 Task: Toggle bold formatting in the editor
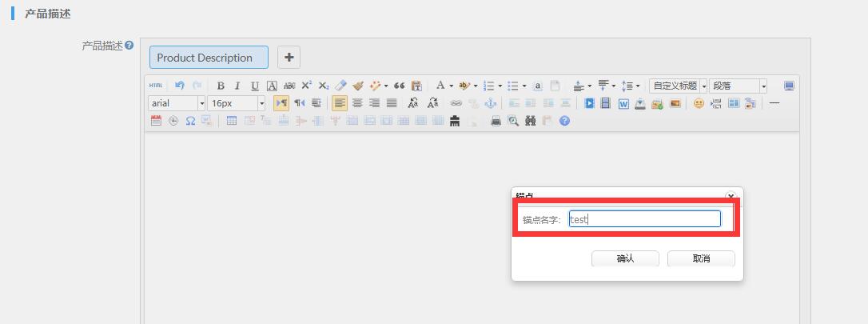click(x=221, y=86)
